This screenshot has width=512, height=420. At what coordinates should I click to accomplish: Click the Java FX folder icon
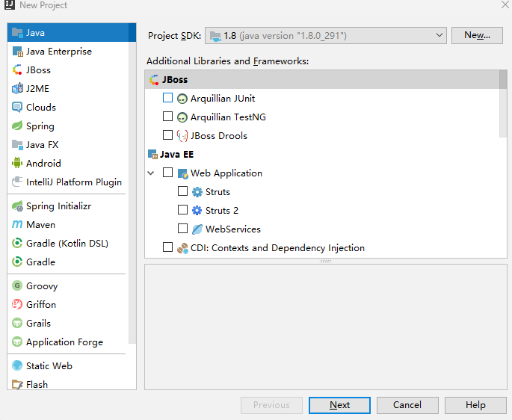pos(17,144)
